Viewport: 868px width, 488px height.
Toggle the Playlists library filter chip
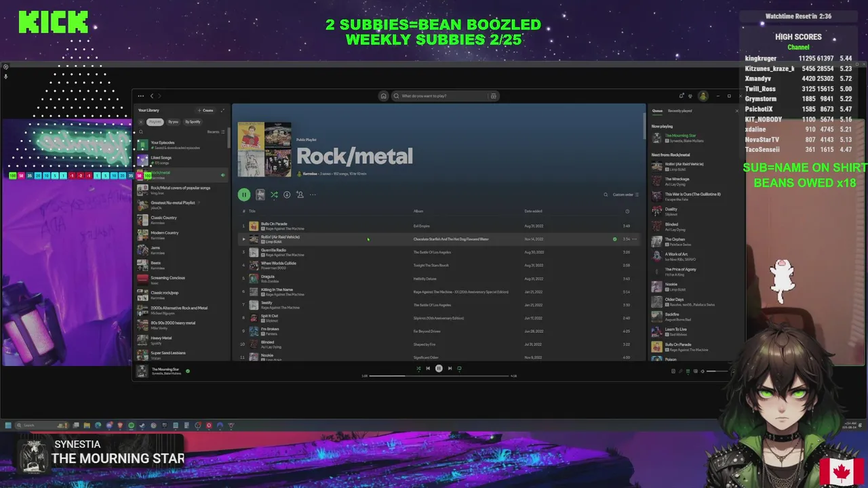(155, 122)
